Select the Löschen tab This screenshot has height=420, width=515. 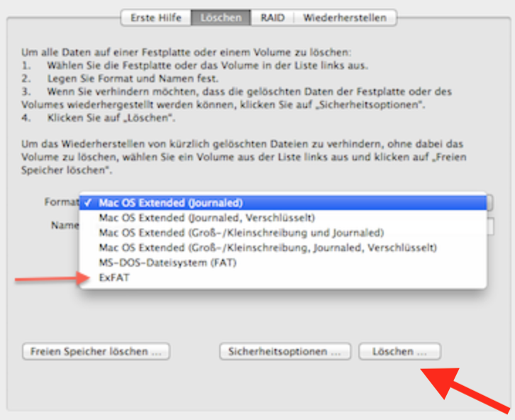tap(221, 18)
